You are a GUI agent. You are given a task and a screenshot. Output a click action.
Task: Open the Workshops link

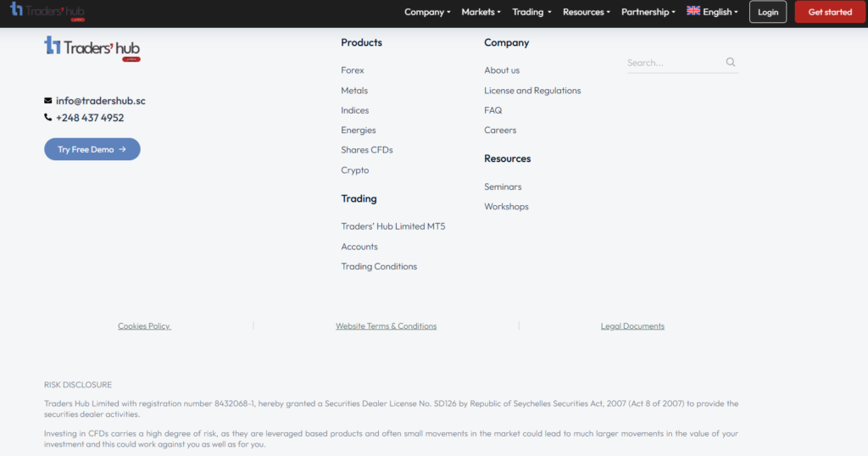507,207
